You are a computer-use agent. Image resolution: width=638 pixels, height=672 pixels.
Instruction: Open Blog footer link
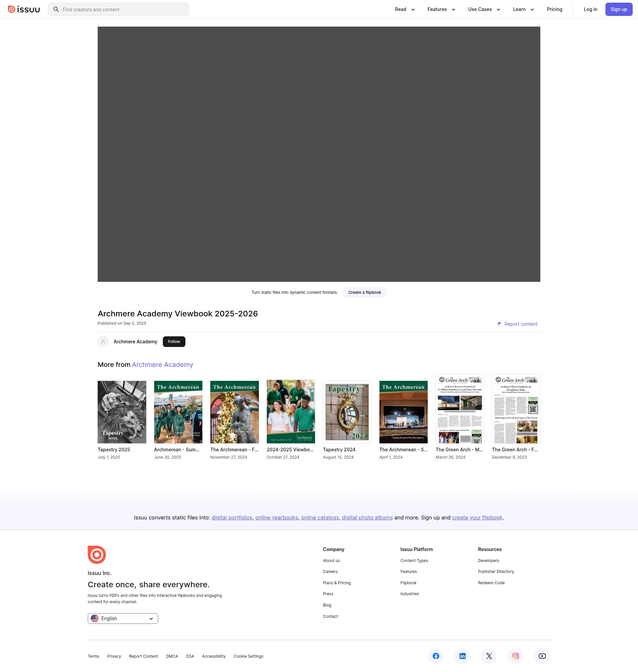point(327,605)
